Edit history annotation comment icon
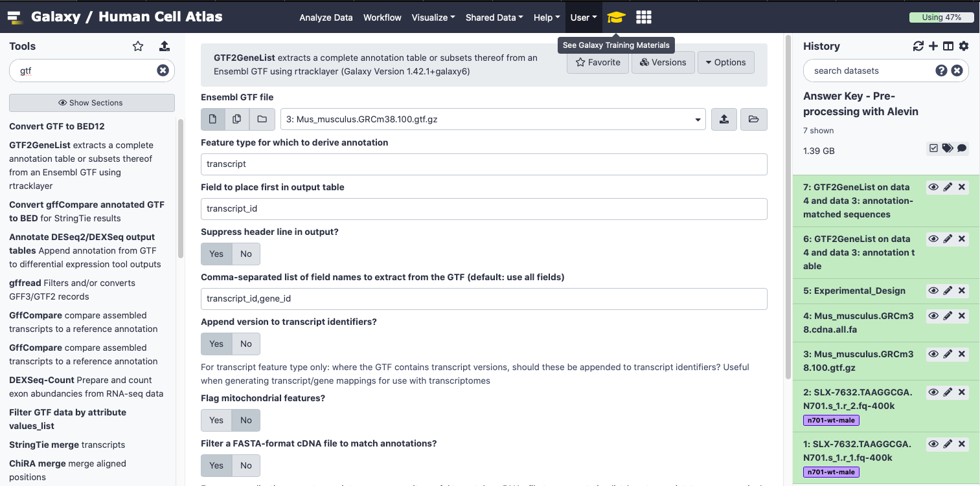The width and height of the screenshot is (980, 486). pos(962,148)
